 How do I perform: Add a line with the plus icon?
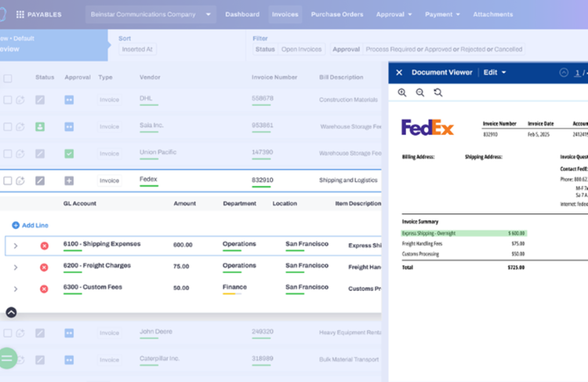[x=16, y=225]
